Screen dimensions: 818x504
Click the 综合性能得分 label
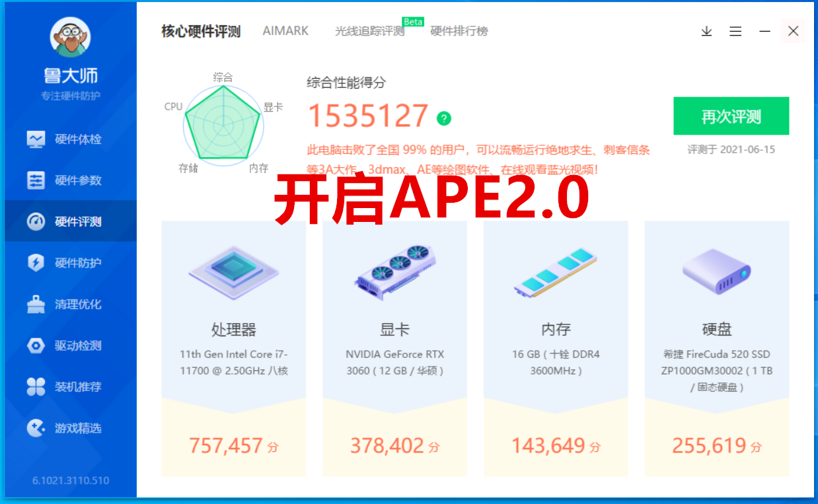coord(346,83)
